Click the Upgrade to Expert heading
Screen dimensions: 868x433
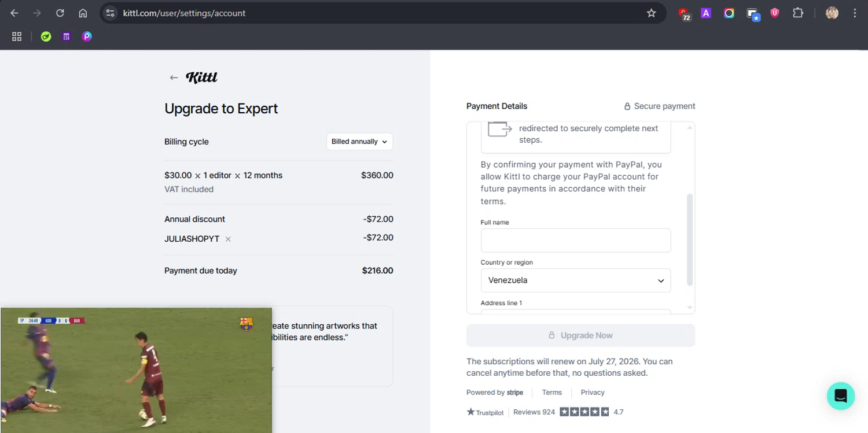point(221,109)
